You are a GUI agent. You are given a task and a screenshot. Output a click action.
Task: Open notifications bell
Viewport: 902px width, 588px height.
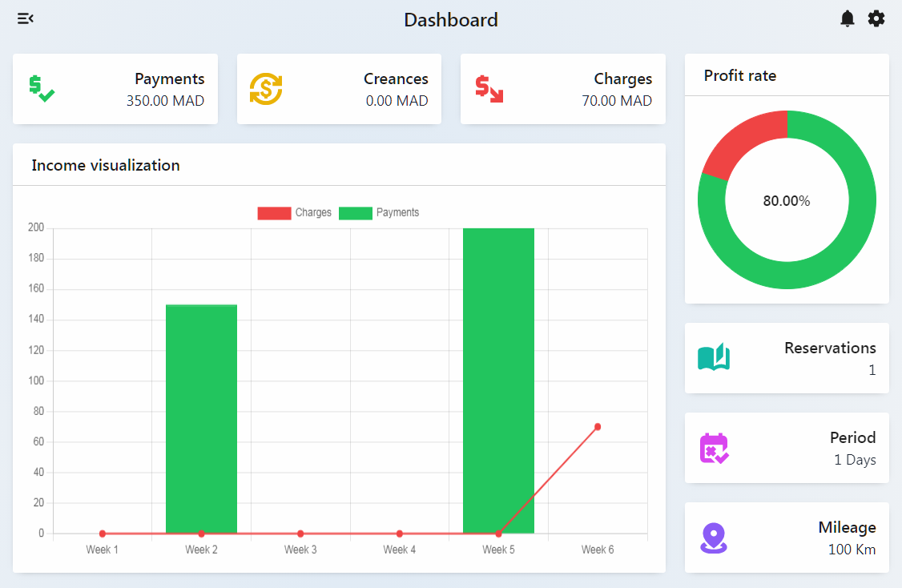pyautogui.click(x=848, y=18)
